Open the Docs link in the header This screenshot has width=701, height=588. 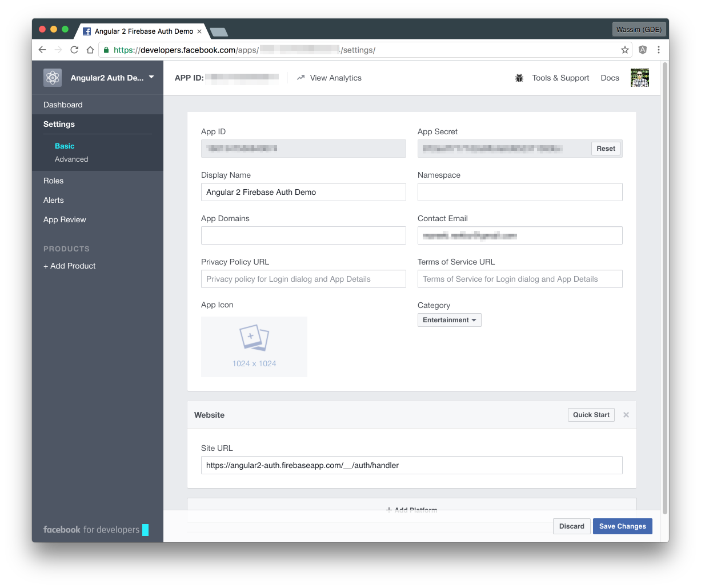(x=610, y=78)
